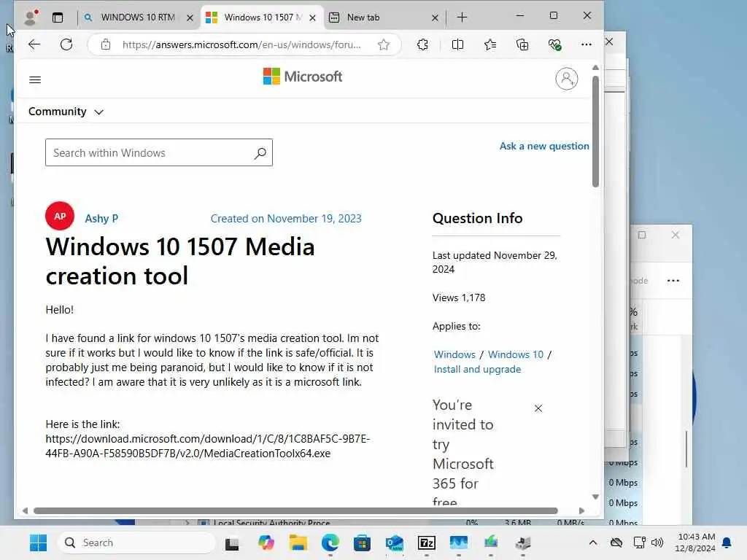747x560 pixels.
Task: Click the horizontal scrollbar thumb
Action: (295, 510)
